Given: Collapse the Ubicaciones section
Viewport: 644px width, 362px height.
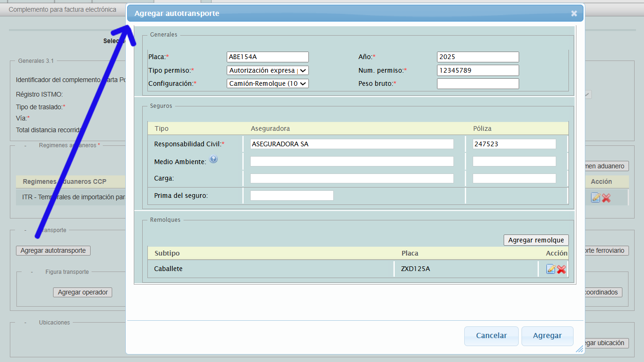Looking at the screenshot, I should tap(25, 323).
